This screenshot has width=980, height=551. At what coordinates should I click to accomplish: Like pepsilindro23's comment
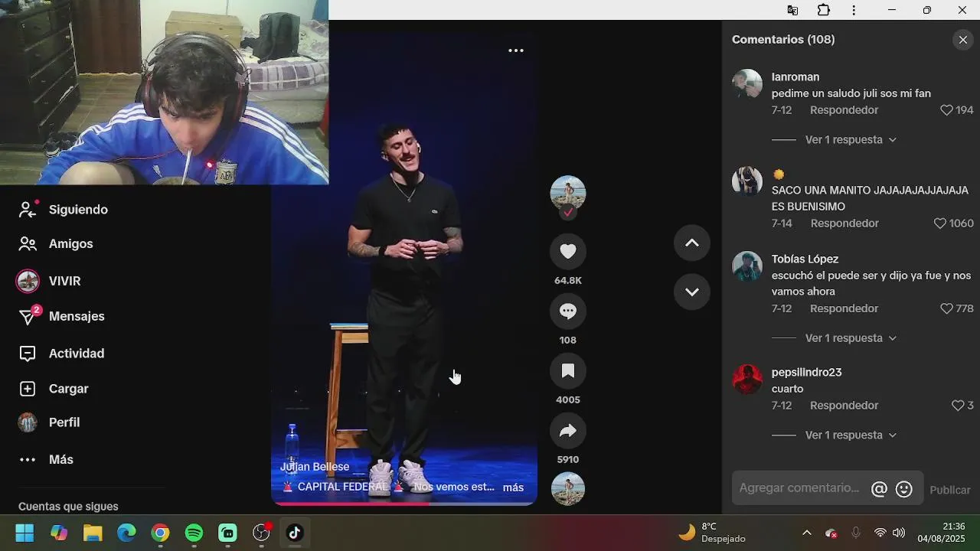[x=958, y=406]
